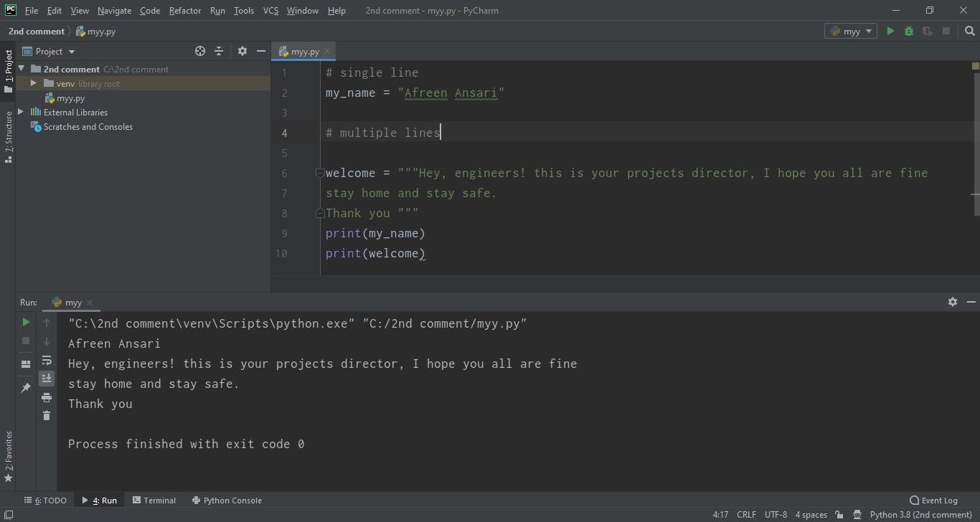Viewport: 980px width, 522px height.
Task: Pin the Run tab with pin icon
Action: pos(25,387)
